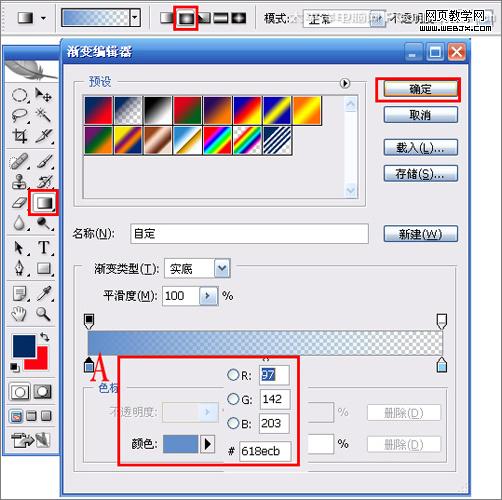This screenshot has width=502, height=500.
Task: Select the Rectangle shape tool
Action: point(44,268)
